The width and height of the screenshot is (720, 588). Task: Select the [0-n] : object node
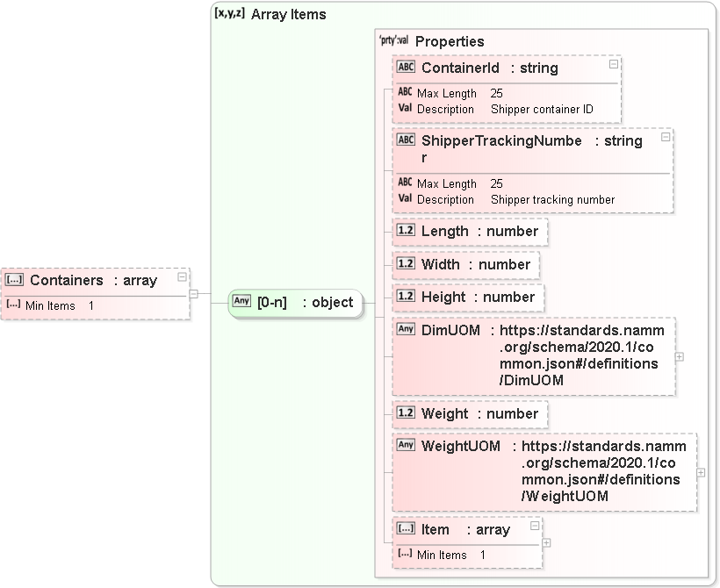tap(296, 303)
